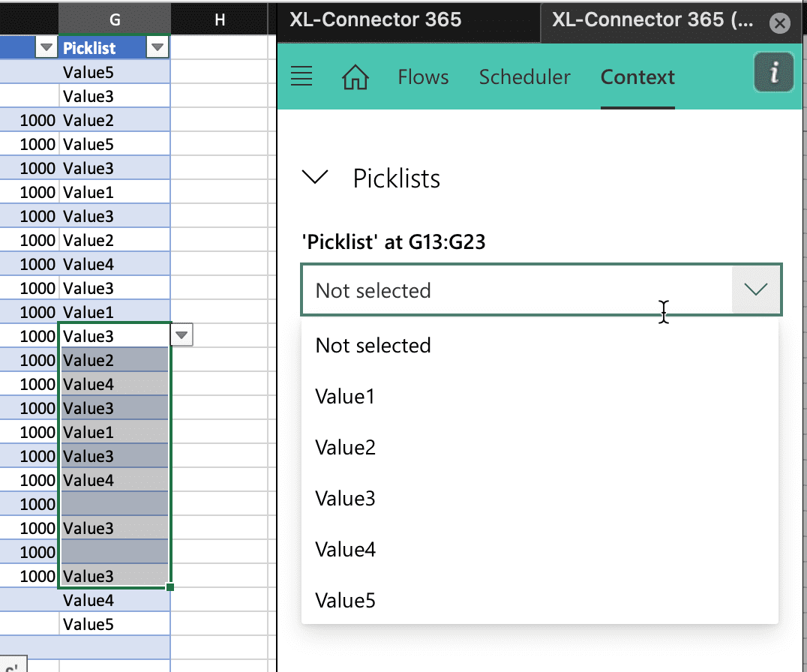This screenshot has height=672, width=807.
Task: Select Value1 from the open picklist
Action: pyautogui.click(x=346, y=396)
